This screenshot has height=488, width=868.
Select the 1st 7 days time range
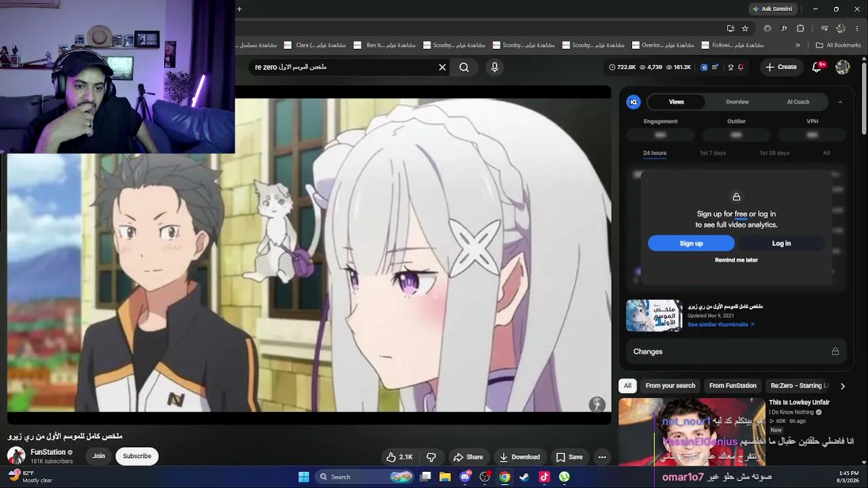pyautogui.click(x=713, y=153)
